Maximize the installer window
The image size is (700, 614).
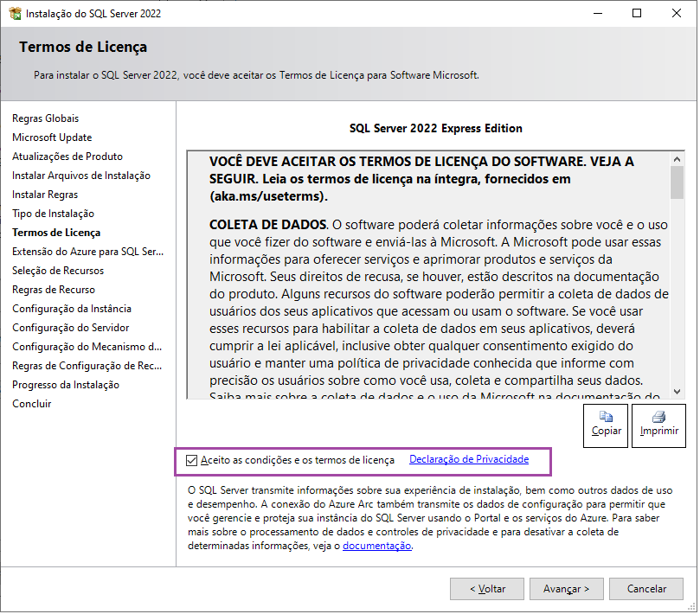pos(639,13)
